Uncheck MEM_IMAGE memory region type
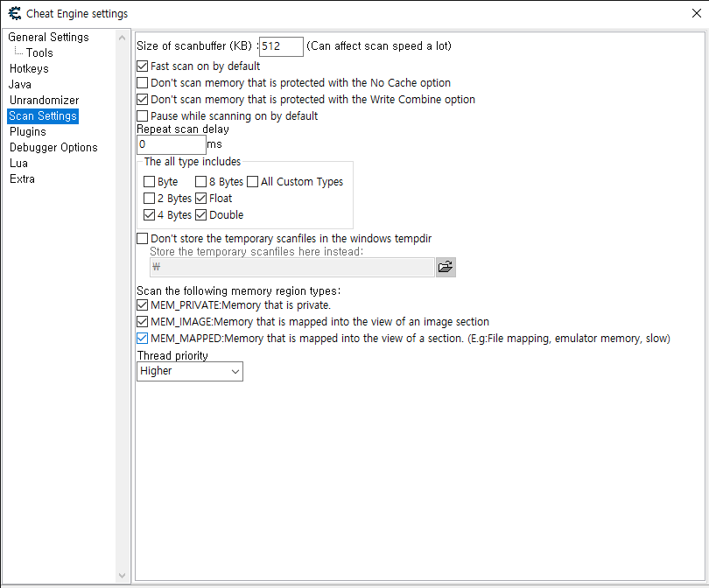Image resolution: width=709 pixels, height=588 pixels. [x=143, y=322]
